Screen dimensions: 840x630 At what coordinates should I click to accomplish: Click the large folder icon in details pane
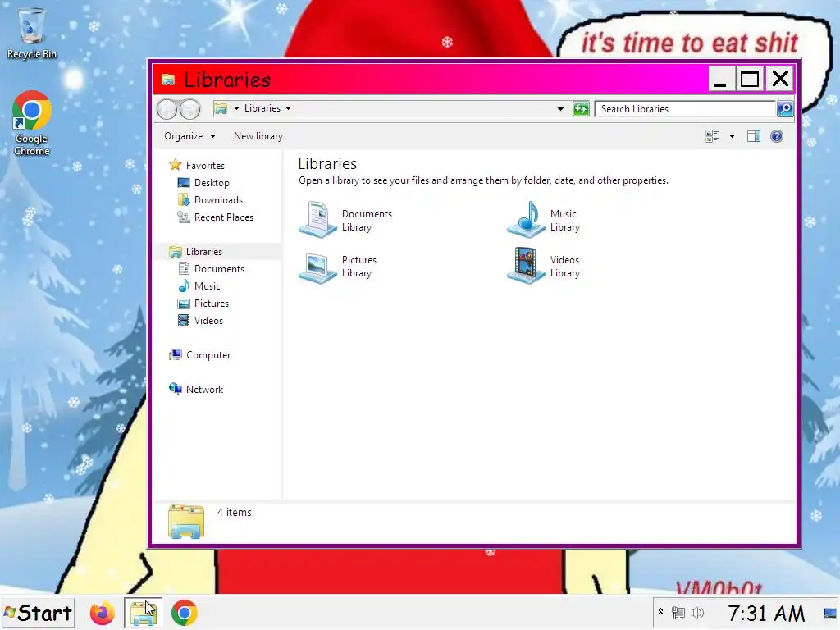[x=186, y=521]
